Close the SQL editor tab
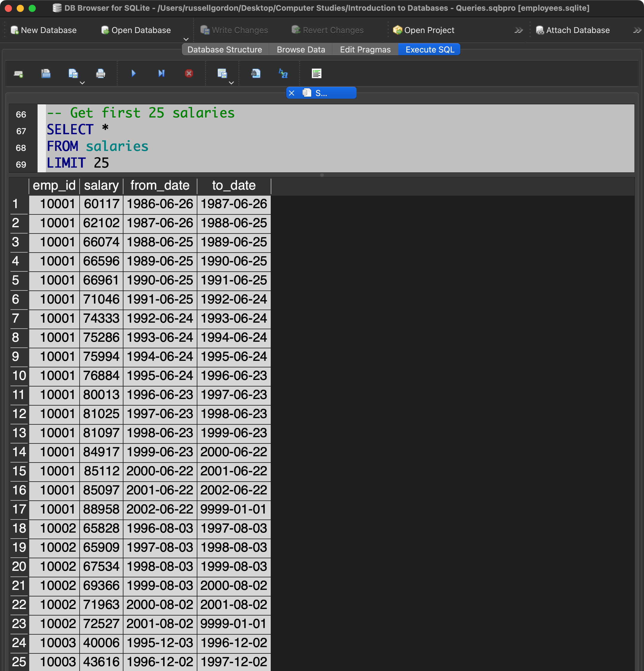This screenshot has height=671, width=644. coord(292,93)
